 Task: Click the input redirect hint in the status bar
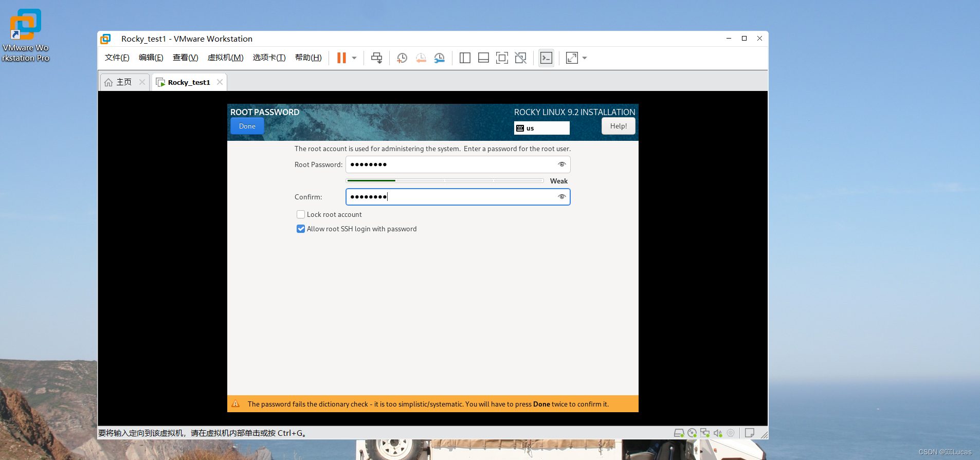pyautogui.click(x=203, y=433)
